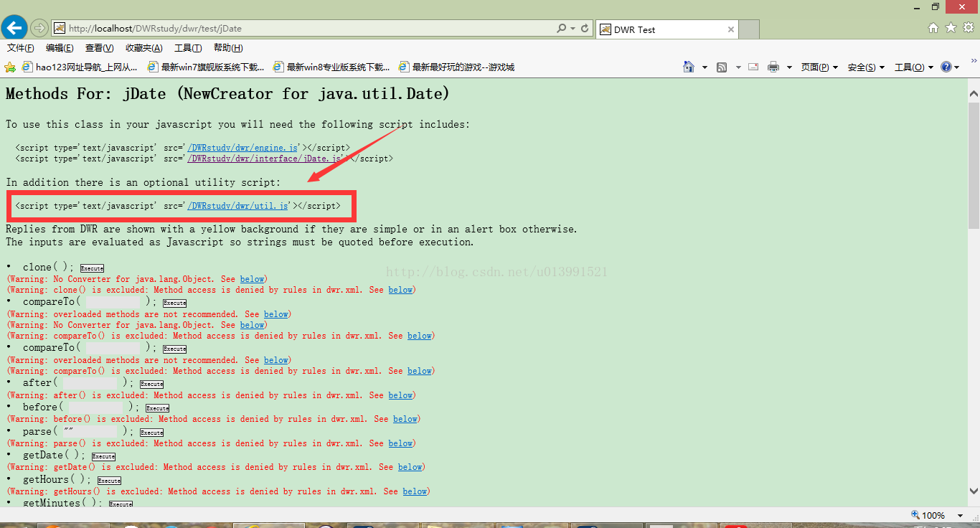Click the blue Help question mark icon
Screen dimensions: 980x528
click(x=946, y=67)
